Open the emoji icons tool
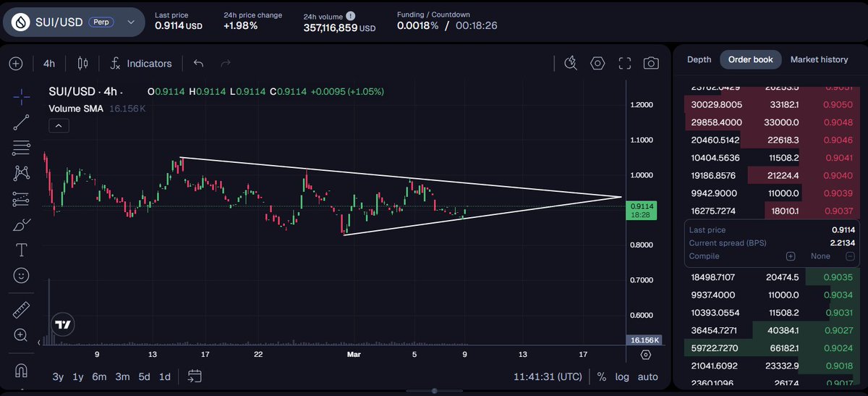The height and width of the screenshot is (396, 868). (22, 276)
